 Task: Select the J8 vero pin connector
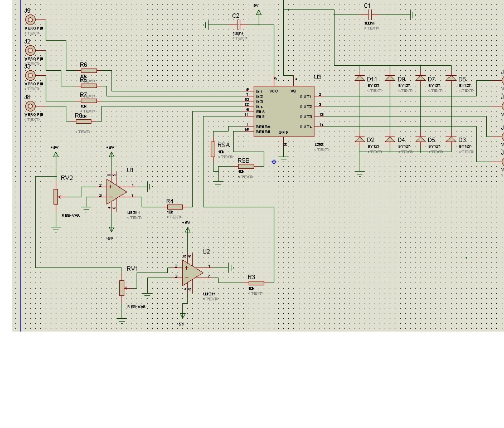tap(30, 106)
